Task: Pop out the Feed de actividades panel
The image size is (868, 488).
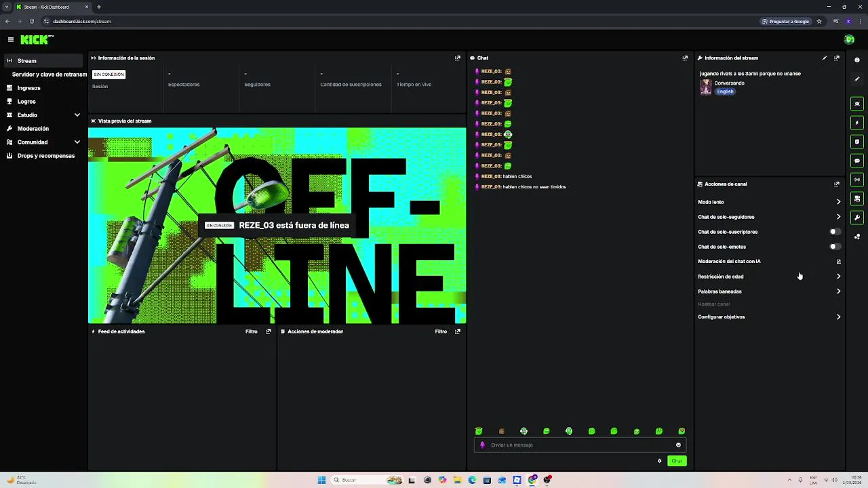Action: [x=268, y=331]
